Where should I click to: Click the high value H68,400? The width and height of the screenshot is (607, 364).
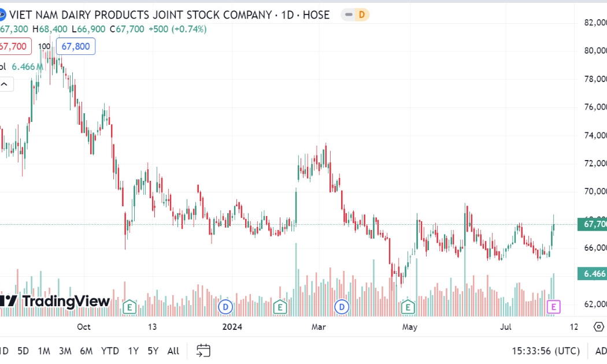pos(50,29)
